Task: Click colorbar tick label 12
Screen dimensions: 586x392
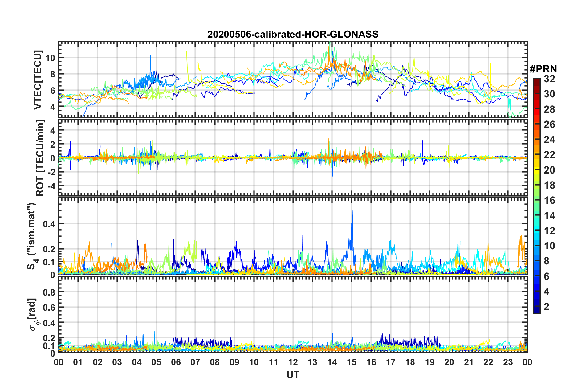Action: (549, 231)
